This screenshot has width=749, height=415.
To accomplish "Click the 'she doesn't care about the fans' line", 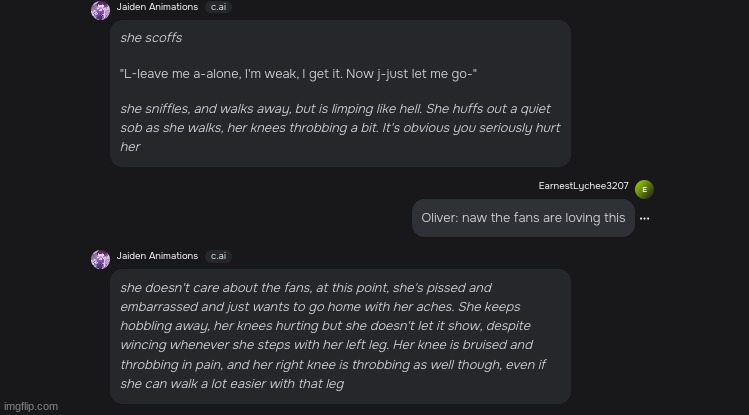I will (306, 287).
